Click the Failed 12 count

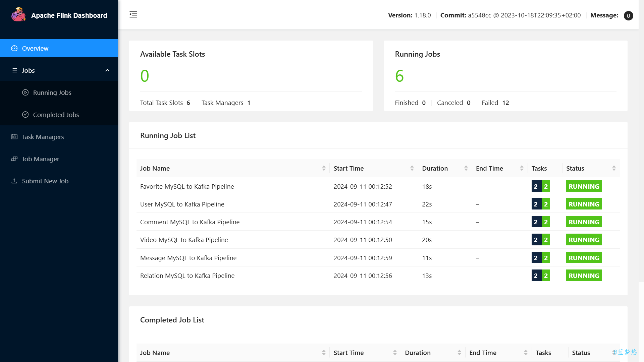point(495,103)
